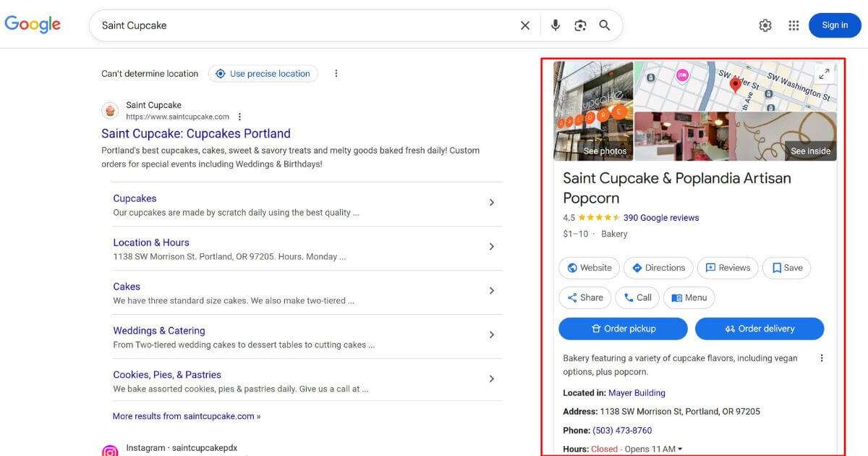Click the voice search microphone icon

pyautogui.click(x=555, y=25)
